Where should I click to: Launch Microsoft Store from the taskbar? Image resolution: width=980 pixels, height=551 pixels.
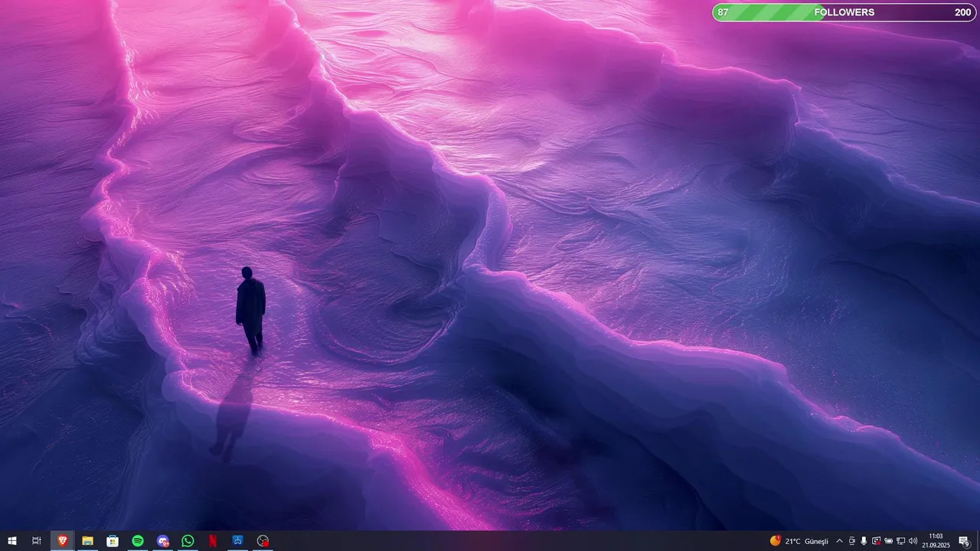(113, 541)
